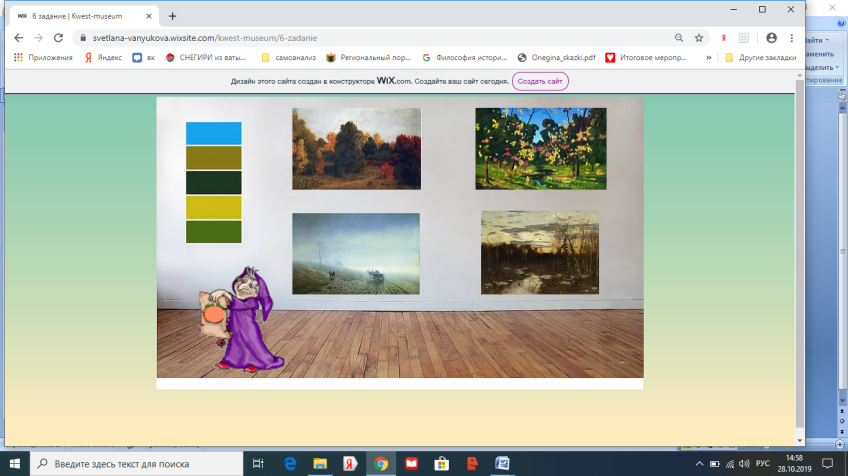The width and height of the screenshot is (848, 476).
Task: Open the Приложения apps shortcut
Action: 43,57
